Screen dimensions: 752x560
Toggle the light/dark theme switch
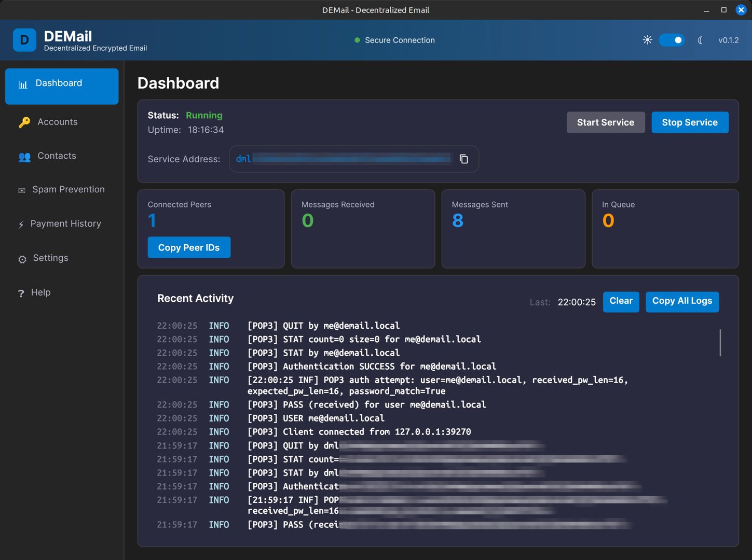pos(672,40)
